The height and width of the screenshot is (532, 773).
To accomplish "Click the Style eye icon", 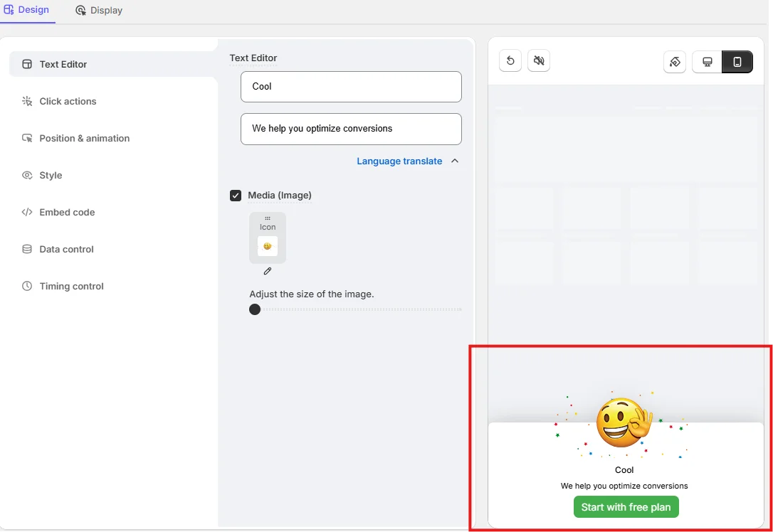I will click(x=27, y=175).
